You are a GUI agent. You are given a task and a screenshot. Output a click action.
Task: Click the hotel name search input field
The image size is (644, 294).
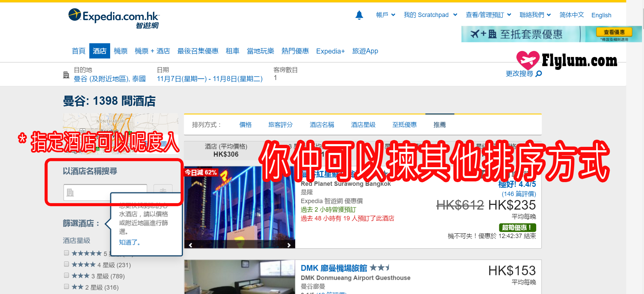tap(105, 193)
